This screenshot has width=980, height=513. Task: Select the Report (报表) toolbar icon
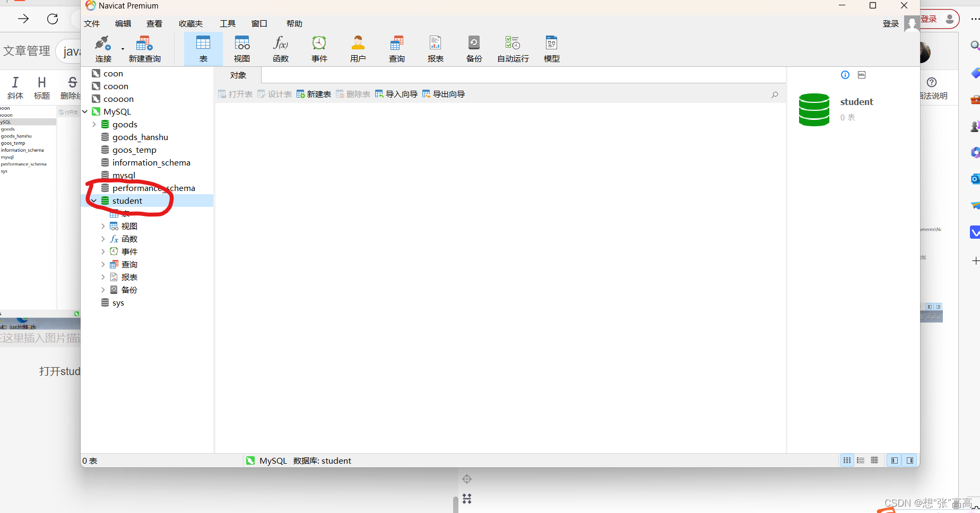pyautogui.click(x=436, y=49)
